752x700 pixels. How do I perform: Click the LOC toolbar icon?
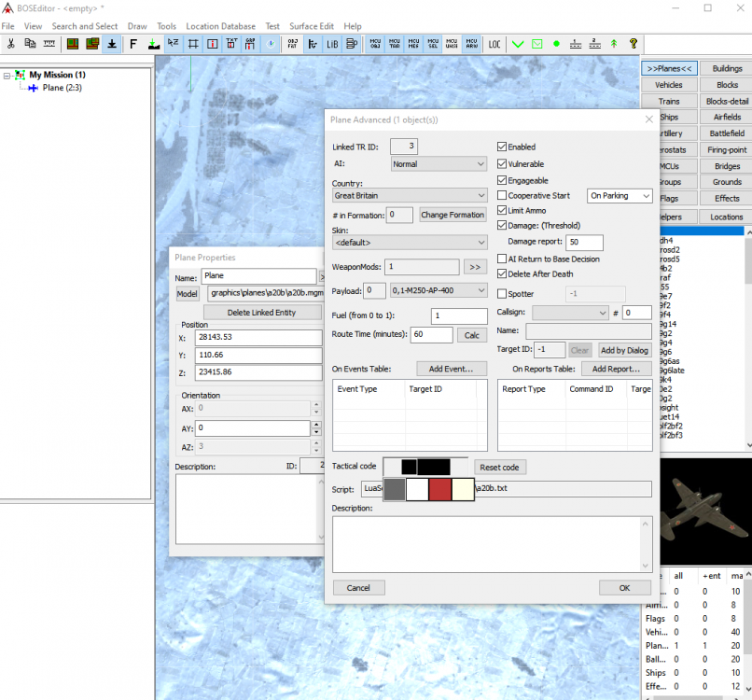point(494,44)
